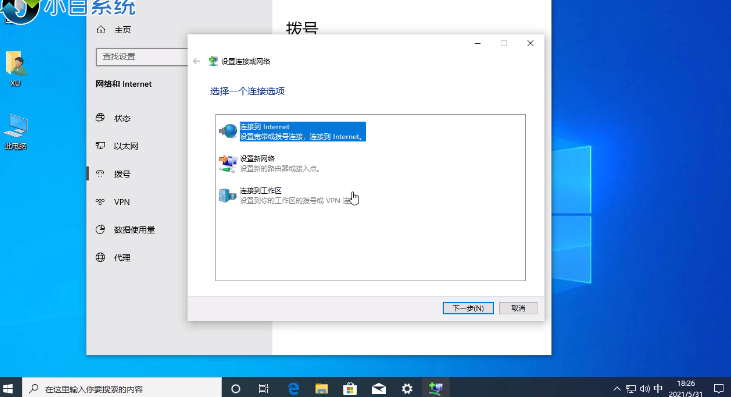Viewport: 731px width, 397px height.
Task: Open Mail app from taskbar
Action: pos(379,389)
